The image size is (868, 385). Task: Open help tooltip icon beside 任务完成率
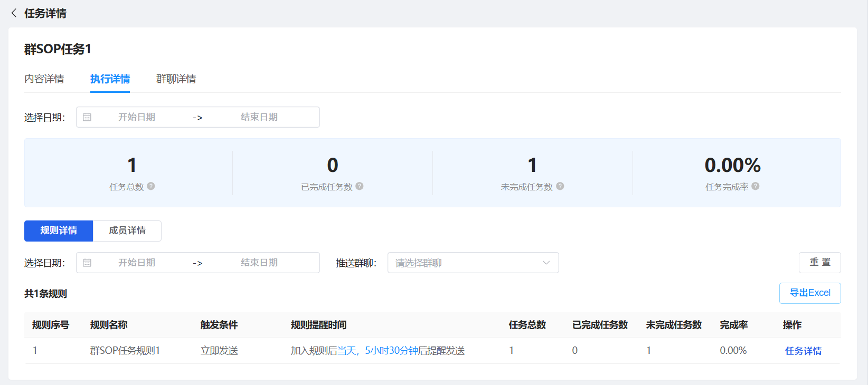coord(756,186)
